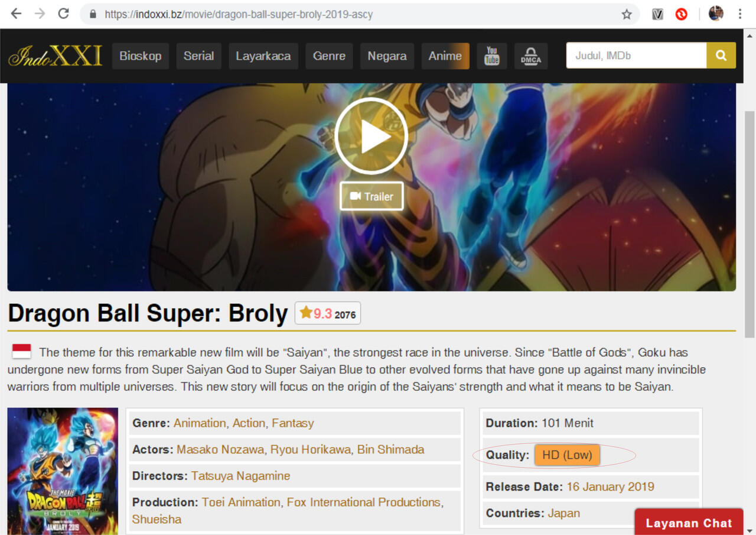Reload the page with refresh icon
This screenshot has height=535, width=756.
[x=64, y=14]
